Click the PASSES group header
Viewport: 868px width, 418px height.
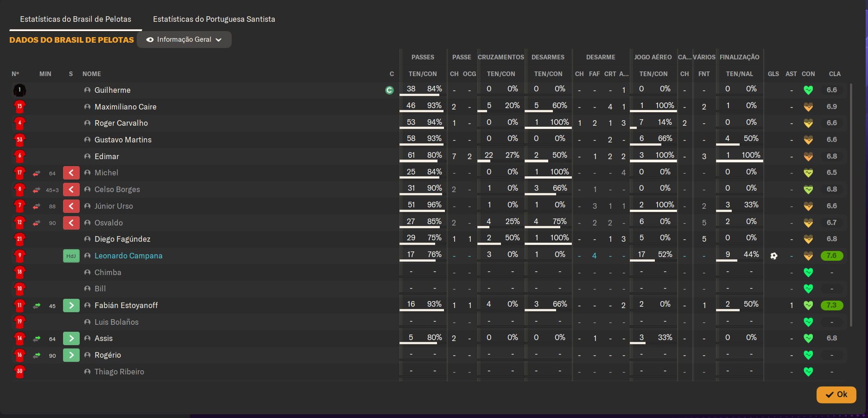(x=423, y=57)
